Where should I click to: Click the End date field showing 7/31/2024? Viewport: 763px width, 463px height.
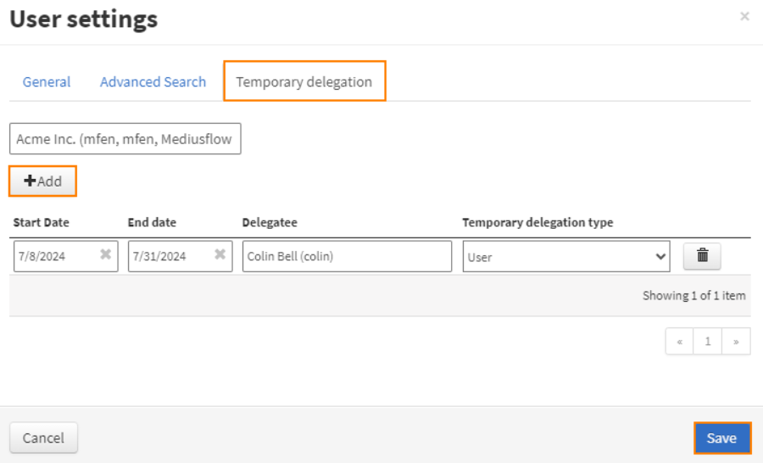point(169,257)
